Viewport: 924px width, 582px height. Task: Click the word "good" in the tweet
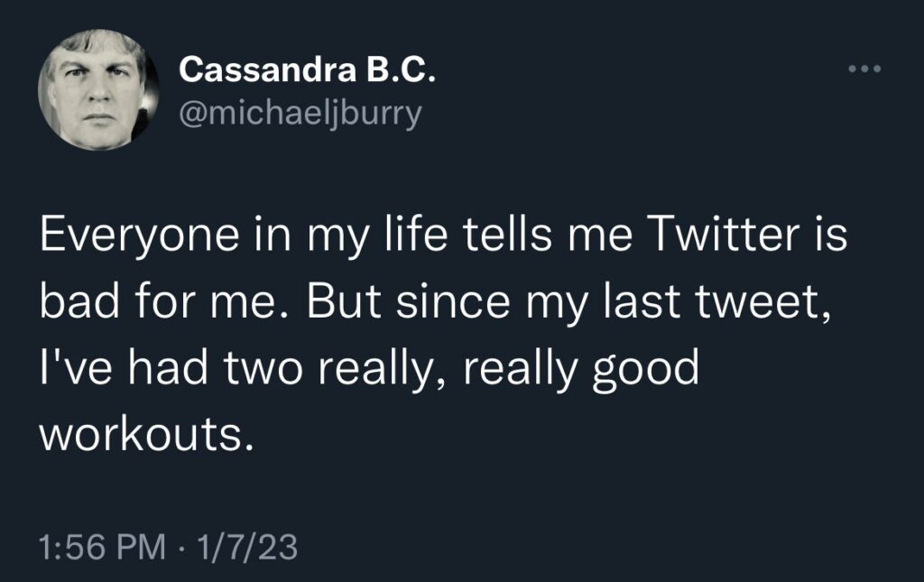645,368
